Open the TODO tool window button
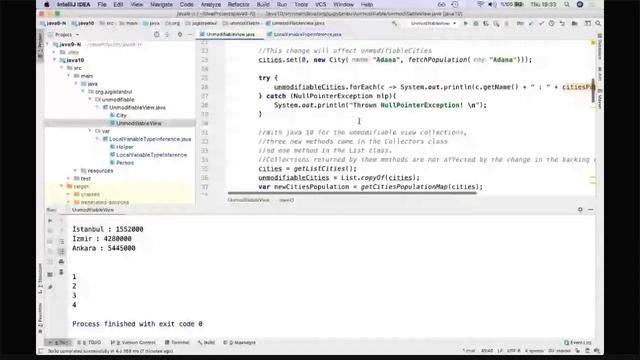The width and height of the screenshot is (640, 360). pyautogui.click(x=89, y=343)
